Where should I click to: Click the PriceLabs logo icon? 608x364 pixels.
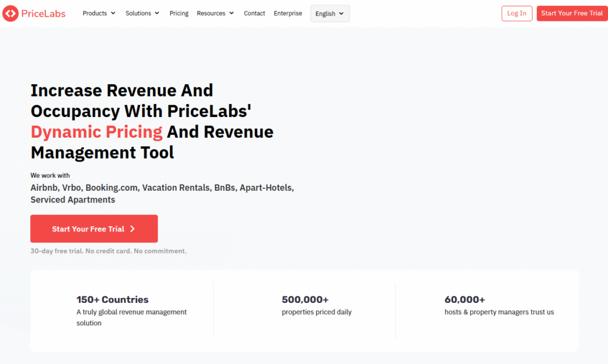point(11,13)
